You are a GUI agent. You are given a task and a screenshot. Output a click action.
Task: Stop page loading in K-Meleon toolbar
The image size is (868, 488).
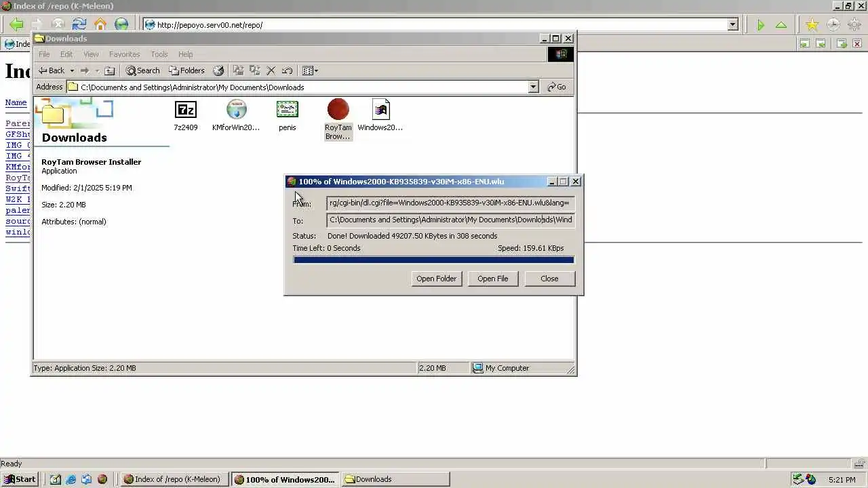(58, 25)
